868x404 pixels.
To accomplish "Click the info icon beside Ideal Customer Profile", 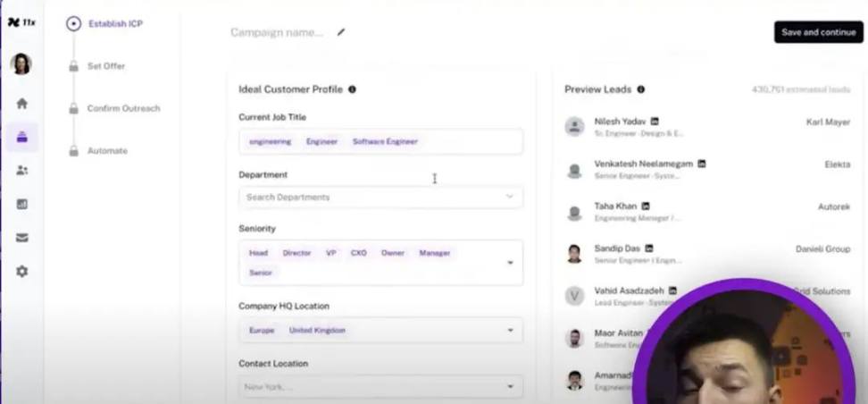I will pos(352,89).
